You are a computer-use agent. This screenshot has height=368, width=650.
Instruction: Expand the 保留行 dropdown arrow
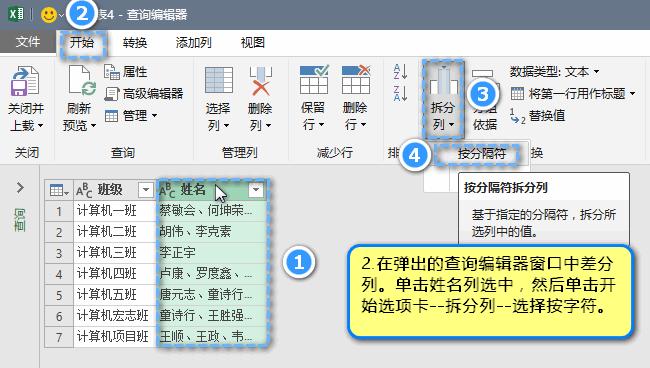(321, 124)
